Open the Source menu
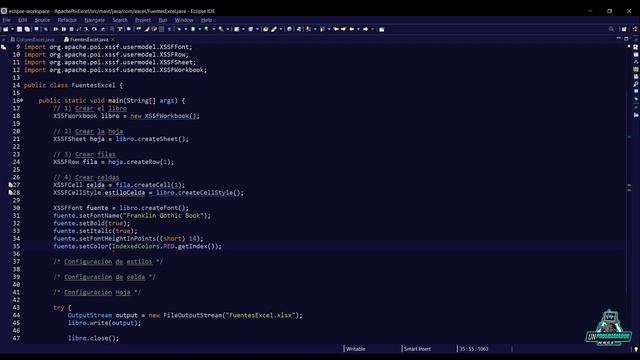The image size is (640, 360). click(x=42, y=20)
